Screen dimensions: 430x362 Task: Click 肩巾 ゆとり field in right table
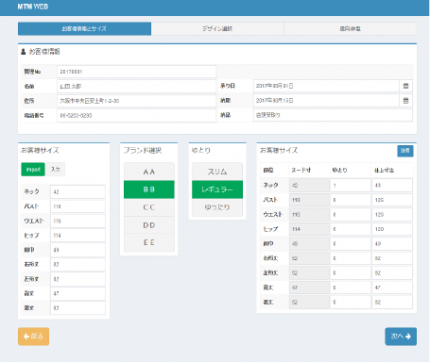(x=350, y=244)
